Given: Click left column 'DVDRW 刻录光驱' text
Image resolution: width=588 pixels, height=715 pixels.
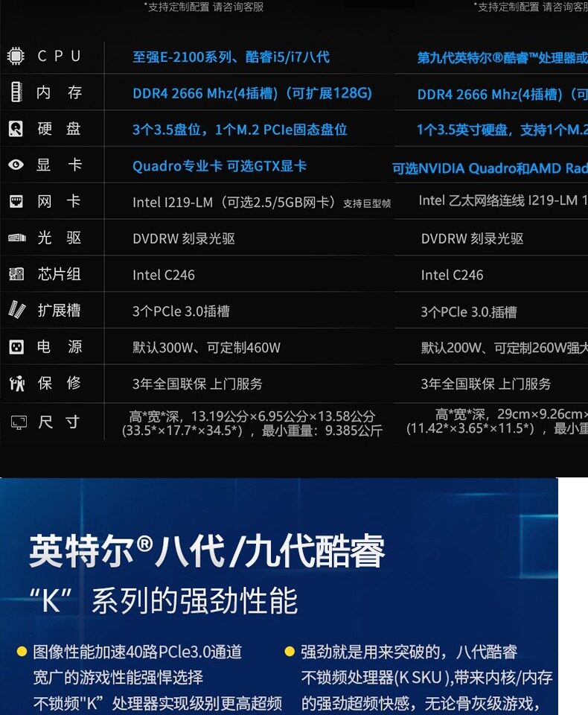Looking at the screenshot, I should pos(184,238).
